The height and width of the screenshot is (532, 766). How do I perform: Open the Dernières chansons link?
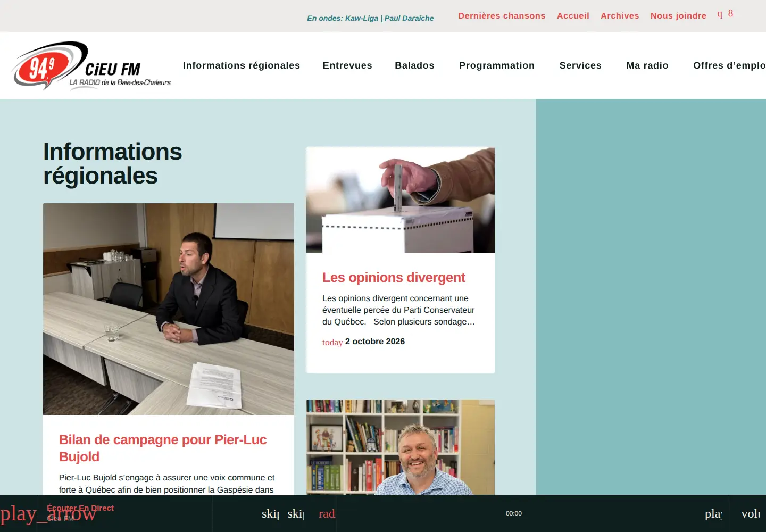pos(502,16)
